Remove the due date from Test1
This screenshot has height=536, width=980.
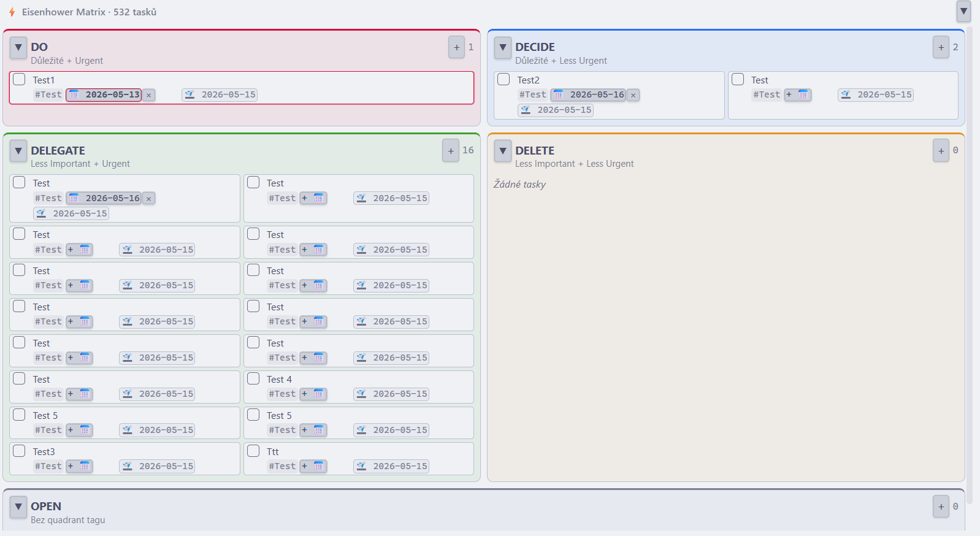149,95
